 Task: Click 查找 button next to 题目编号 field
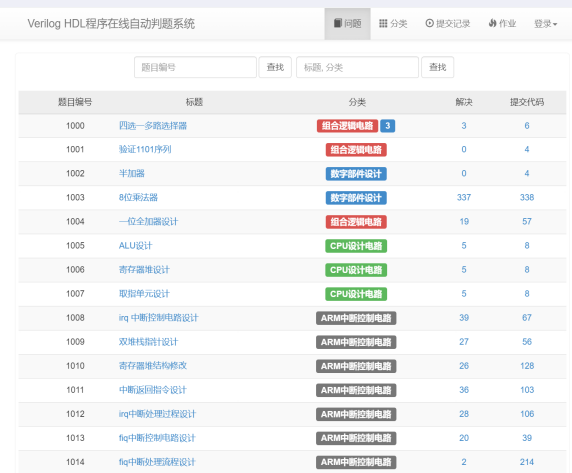(x=275, y=67)
